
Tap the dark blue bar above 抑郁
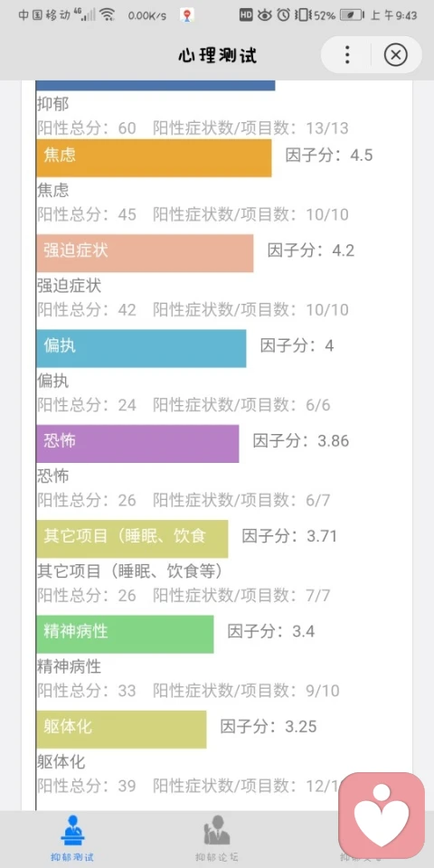(156, 85)
